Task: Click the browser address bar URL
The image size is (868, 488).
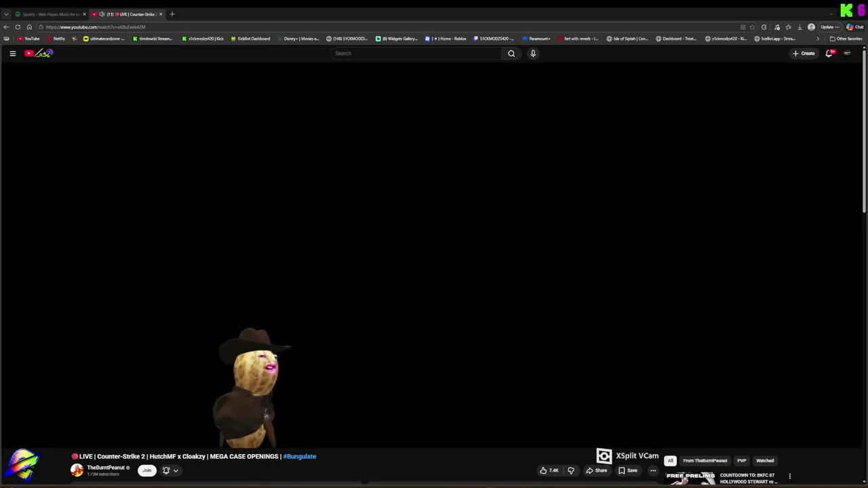Action: 96,27
